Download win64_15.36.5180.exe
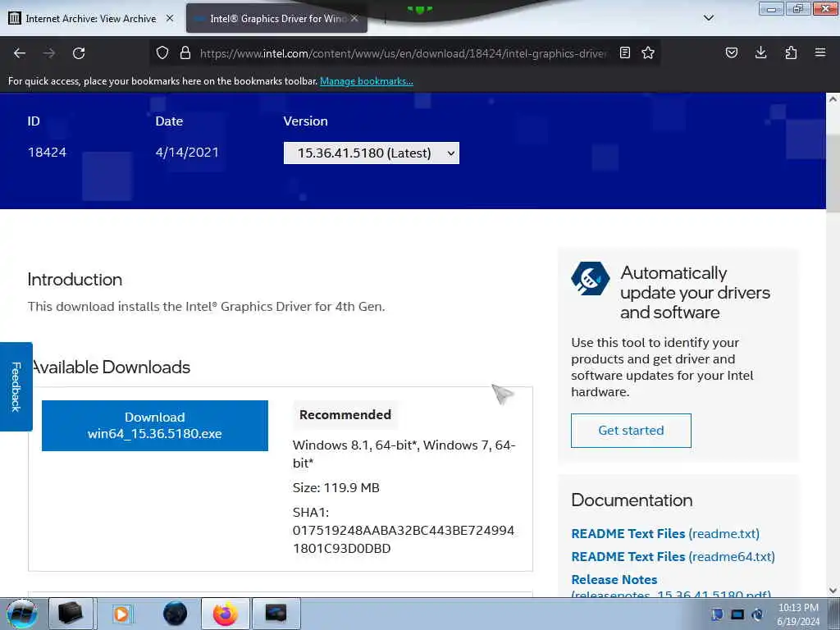Viewport: 840px width, 630px height. tap(155, 426)
